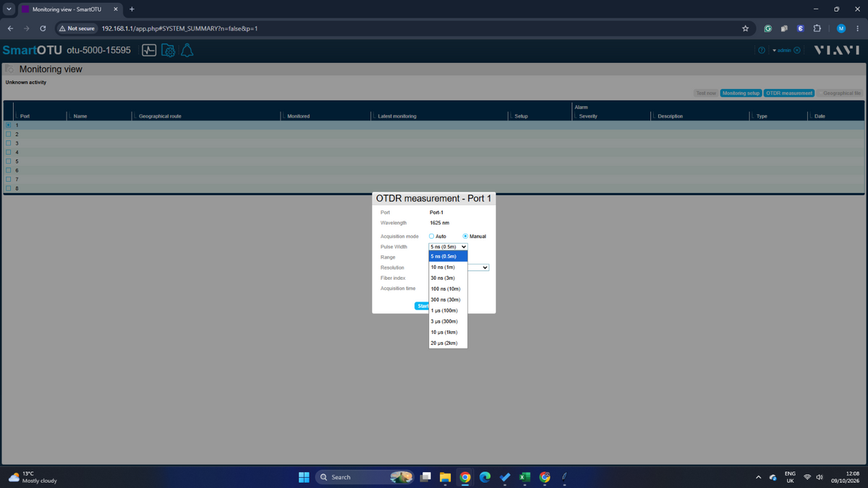This screenshot has width=868, height=488.
Task: Open the Chrome three-dot menu
Action: pos(857,29)
